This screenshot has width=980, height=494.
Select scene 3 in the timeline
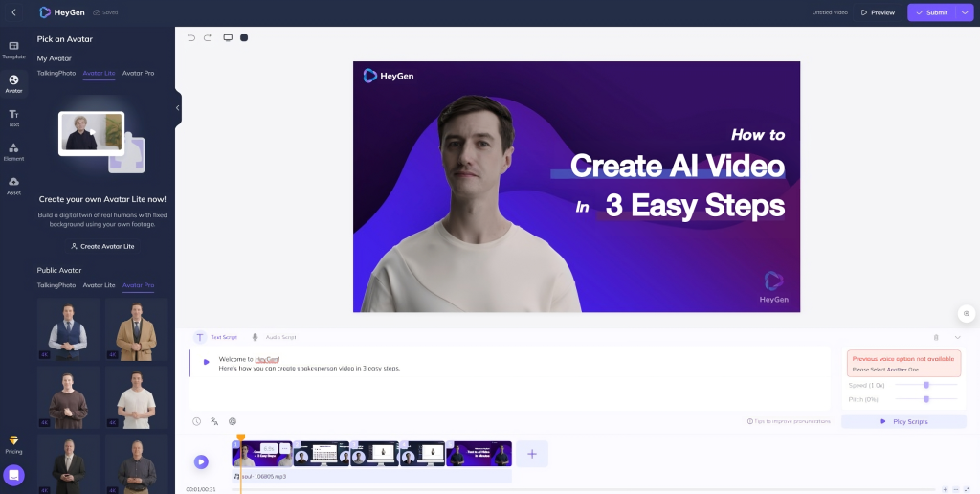374,454
